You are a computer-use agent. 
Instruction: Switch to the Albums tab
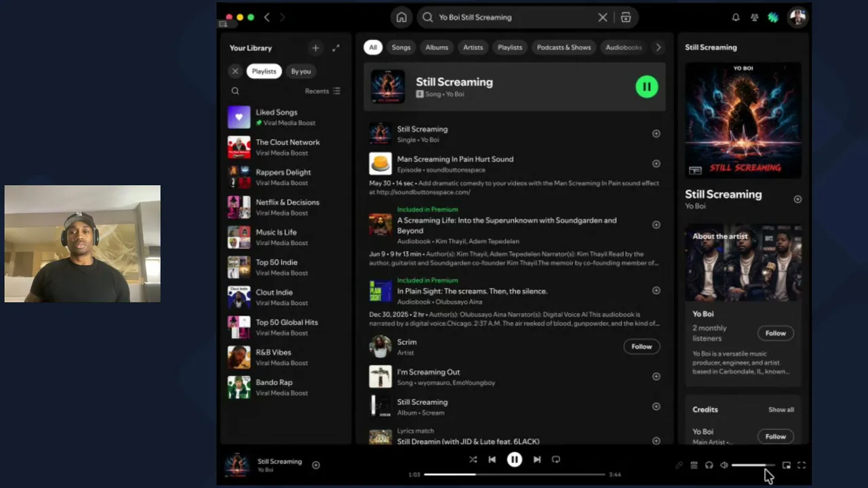437,47
